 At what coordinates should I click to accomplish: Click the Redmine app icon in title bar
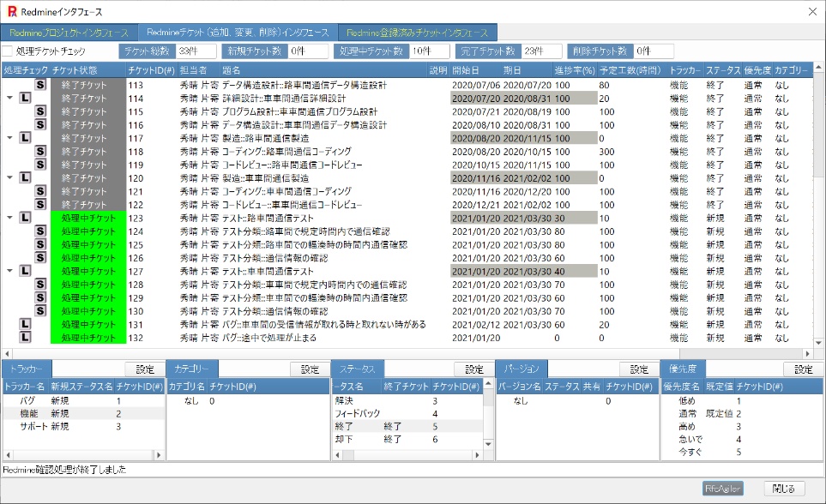click(12, 12)
